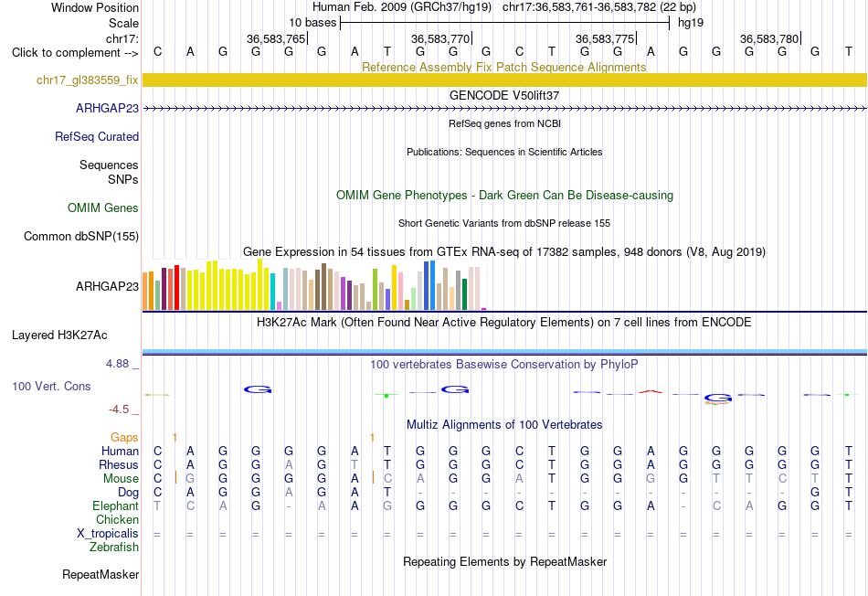The height and width of the screenshot is (596, 868).
Task: Open the ARHGAP23 GENCODE gene label
Action: coord(108,108)
